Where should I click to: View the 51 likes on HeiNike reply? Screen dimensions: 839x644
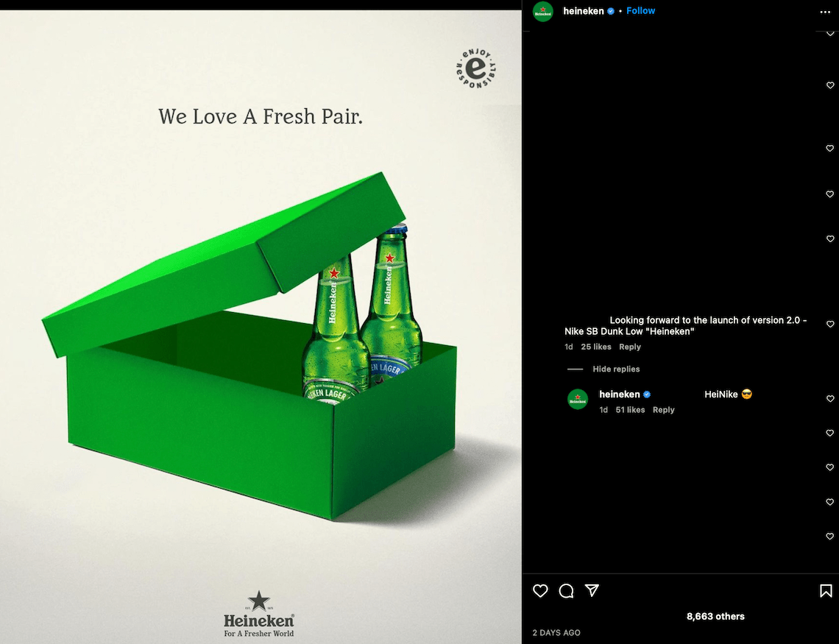pyautogui.click(x=630, y=410)
